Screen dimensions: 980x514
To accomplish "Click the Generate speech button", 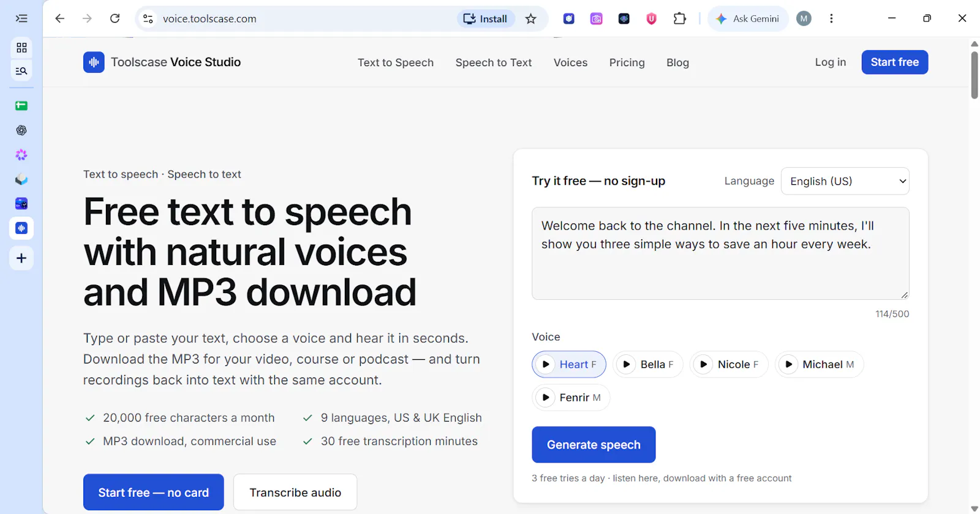I will pos(594,445).
